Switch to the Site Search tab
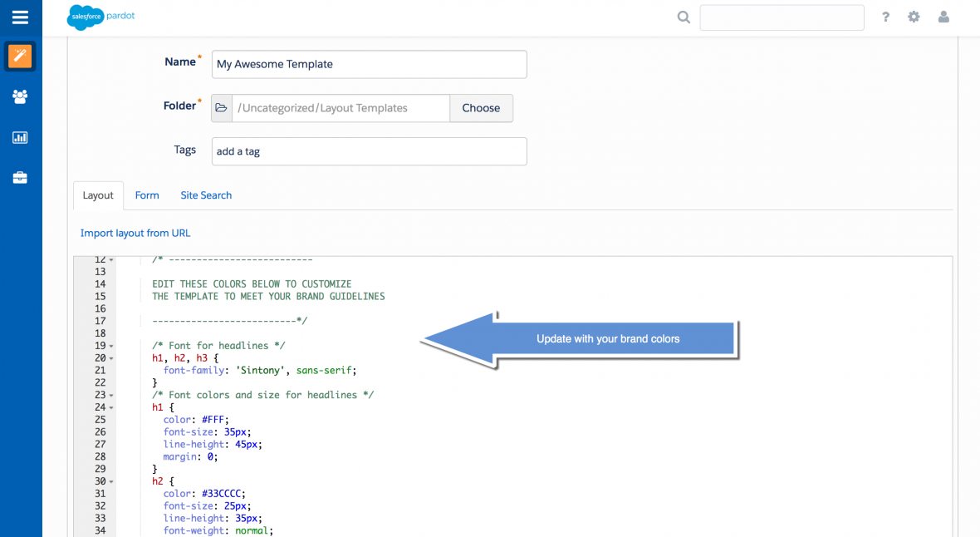 (x=206, y=195)
